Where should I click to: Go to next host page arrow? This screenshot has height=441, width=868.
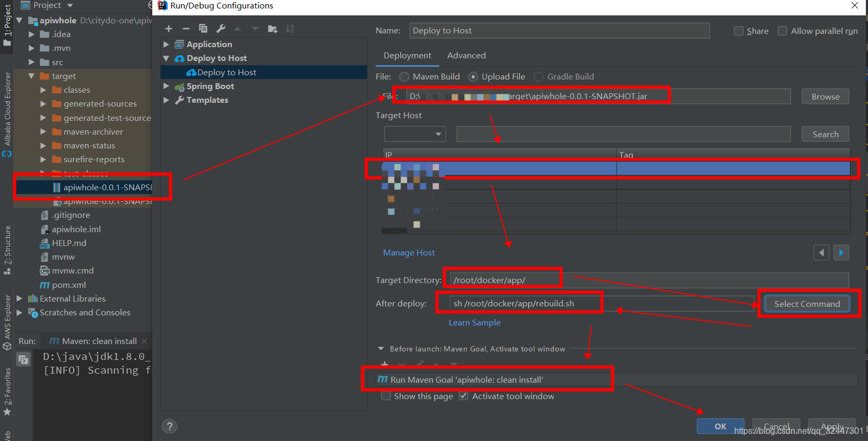841,253
